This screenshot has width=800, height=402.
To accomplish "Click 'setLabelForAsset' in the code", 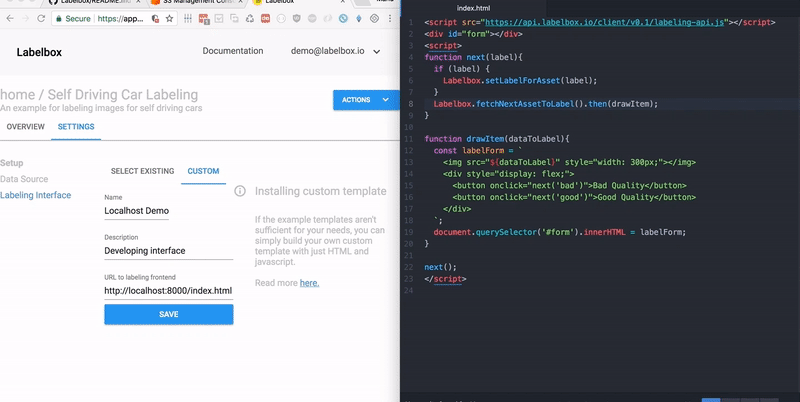I will coord(522,81).
